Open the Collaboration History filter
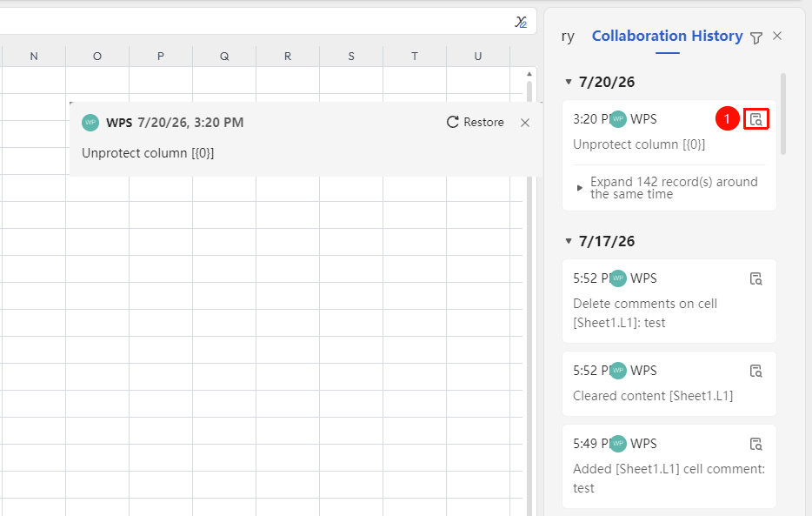Viewport: 812px width, 516px height. coord(756,37)
